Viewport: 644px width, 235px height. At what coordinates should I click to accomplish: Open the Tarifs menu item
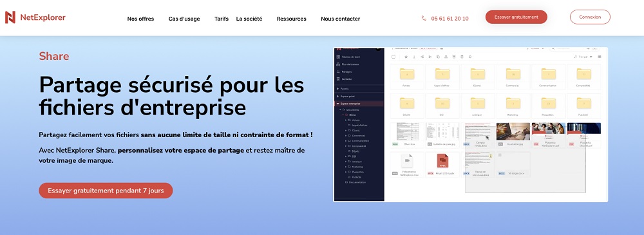(222, 19)
